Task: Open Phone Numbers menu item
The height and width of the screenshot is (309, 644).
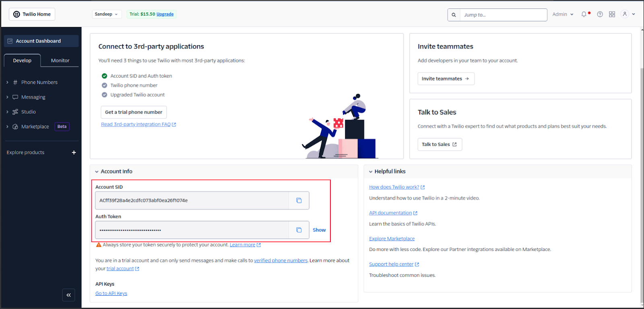Action: coord(39,82)
